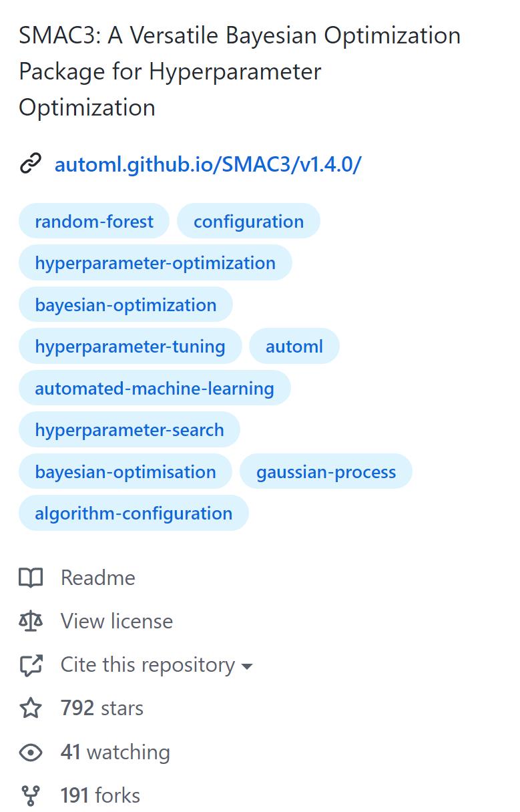
Task: Click the cite repository quote icon
Action: [x=31, y=665]
